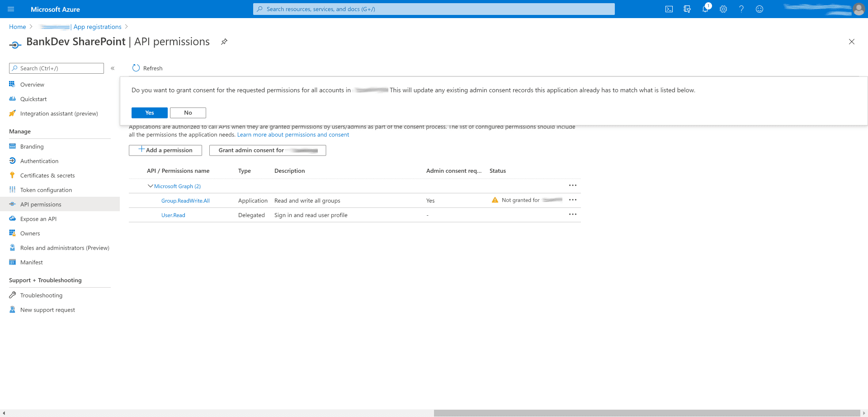The image size is (868, 417).
Task: Click the Overview icon in sidebar
Action: coord(12,84)
